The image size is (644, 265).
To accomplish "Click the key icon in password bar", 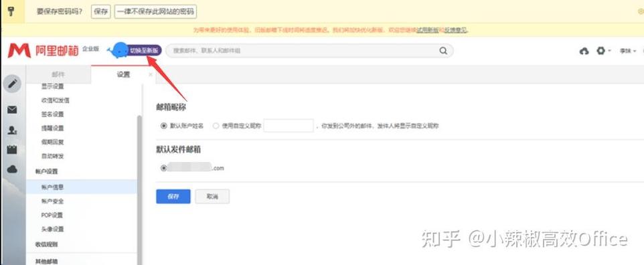I will (x=11, y=11).
